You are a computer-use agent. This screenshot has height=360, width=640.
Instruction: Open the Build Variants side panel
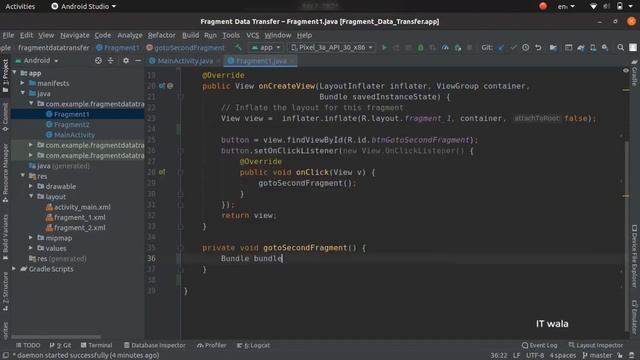click(5, 237)
